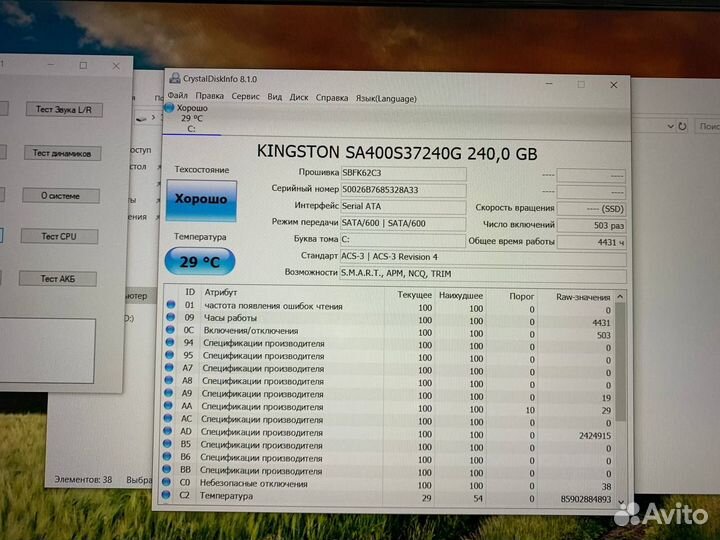The width and height of the screenshot is (720, 540).
Task: Click the Explorer search box Поиск
Action: [x=708, y=126]
